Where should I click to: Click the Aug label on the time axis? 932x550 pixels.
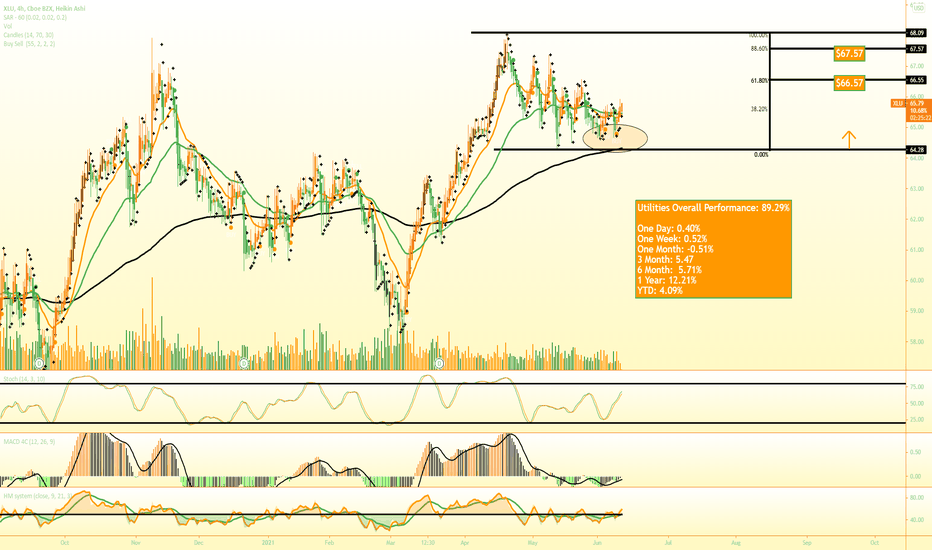[736, 542]
